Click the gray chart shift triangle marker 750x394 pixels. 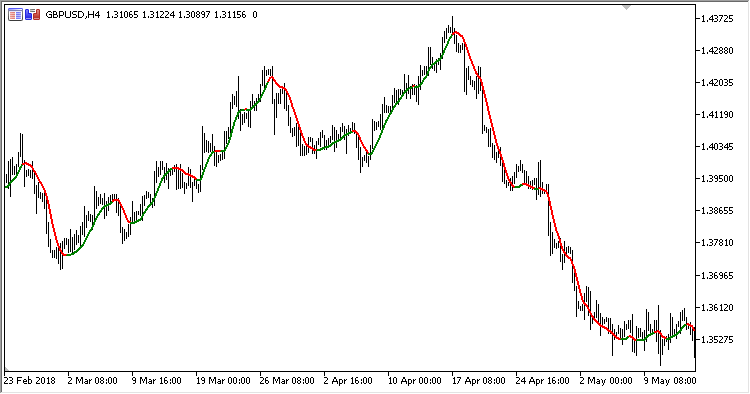627,7
